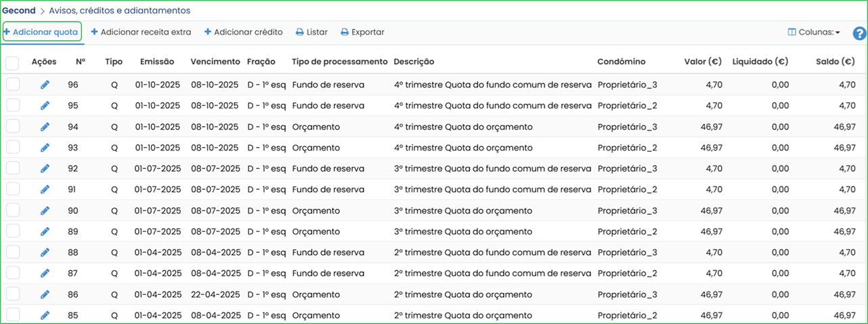Sort by Tipo de processamento column header
Viewport: 868px width, 324px height.
coord(340,62)
